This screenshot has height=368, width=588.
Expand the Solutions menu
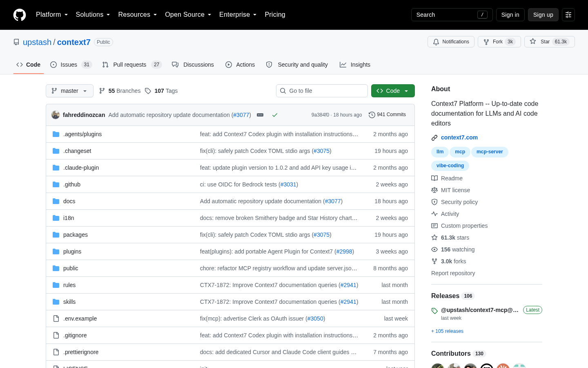point(93,15)
